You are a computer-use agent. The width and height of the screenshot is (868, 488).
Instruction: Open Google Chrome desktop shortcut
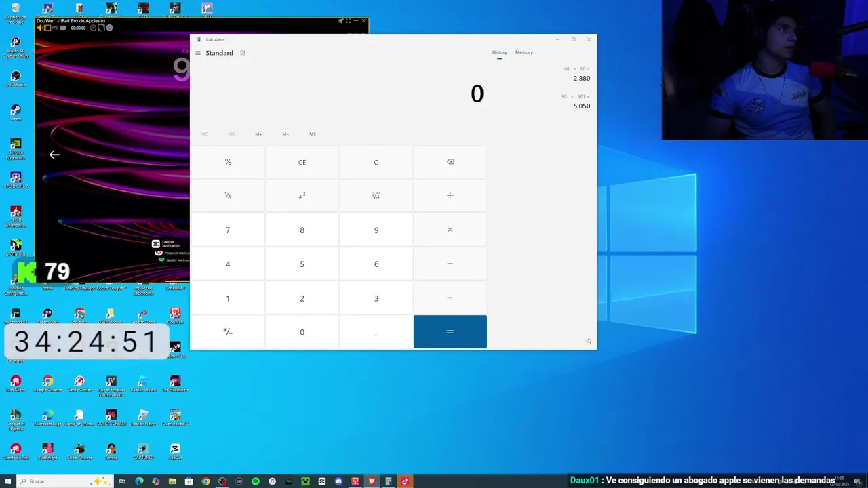click(x=47, y=384)
